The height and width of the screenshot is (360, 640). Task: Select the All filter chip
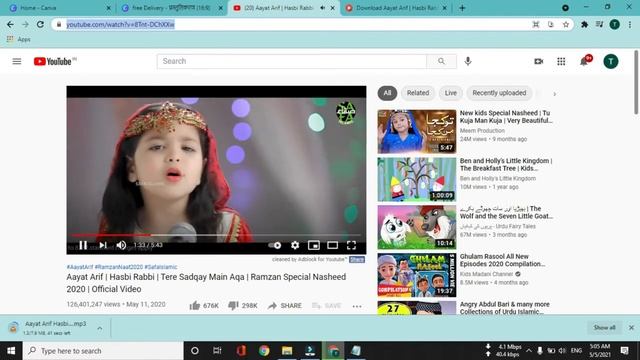(387, 93)
